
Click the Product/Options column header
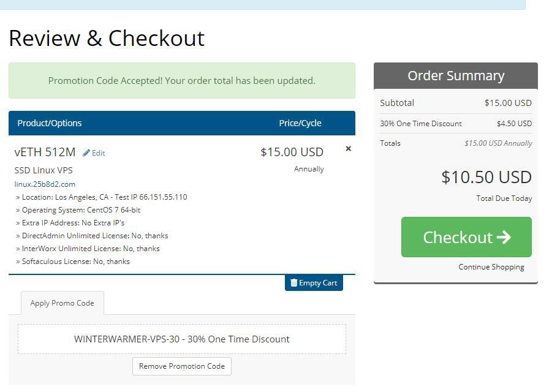click(49, 123)
